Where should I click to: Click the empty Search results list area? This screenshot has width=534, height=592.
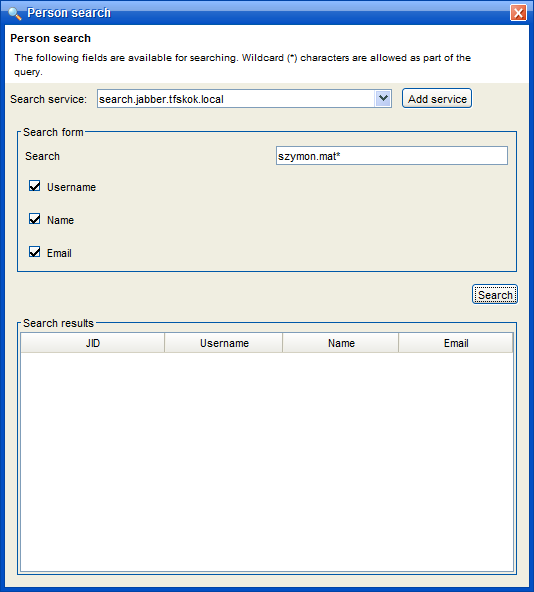click(267, 462)
